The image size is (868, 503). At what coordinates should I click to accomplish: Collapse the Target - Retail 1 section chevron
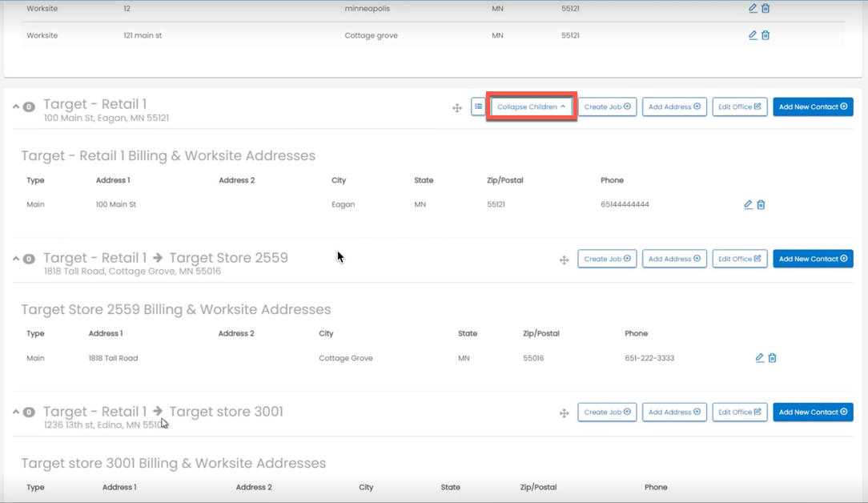(16, 107)
